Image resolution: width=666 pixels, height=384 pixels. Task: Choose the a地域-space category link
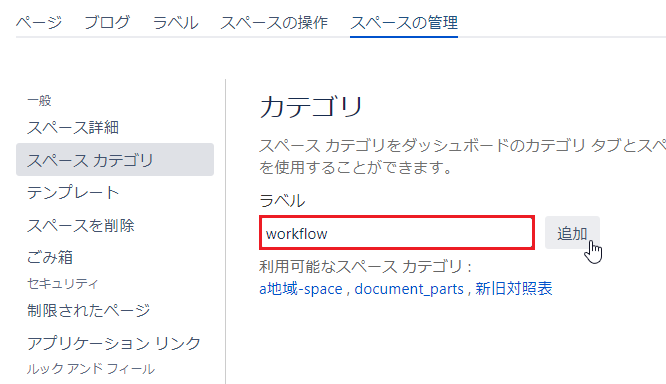click(x=301, y=289)
